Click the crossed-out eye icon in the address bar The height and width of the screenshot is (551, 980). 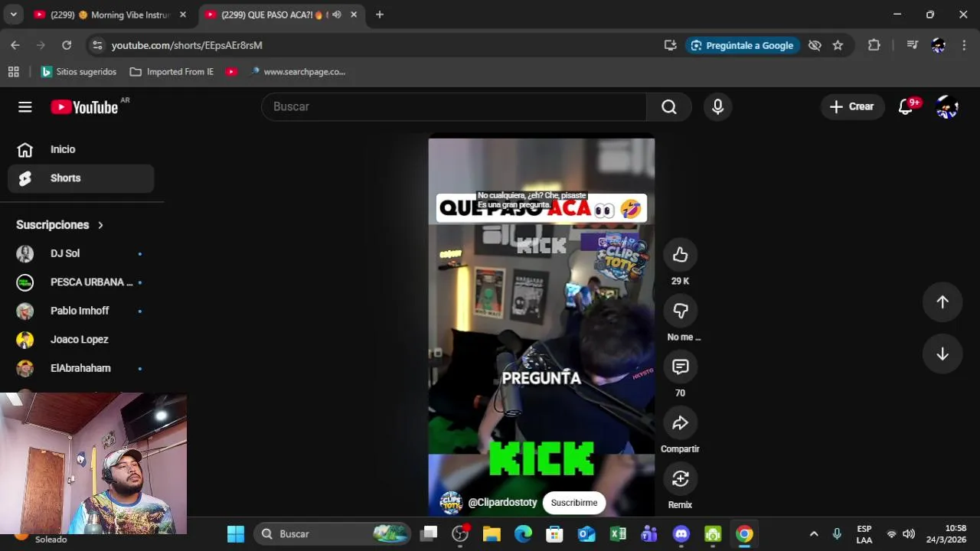(x=815, y=45)
